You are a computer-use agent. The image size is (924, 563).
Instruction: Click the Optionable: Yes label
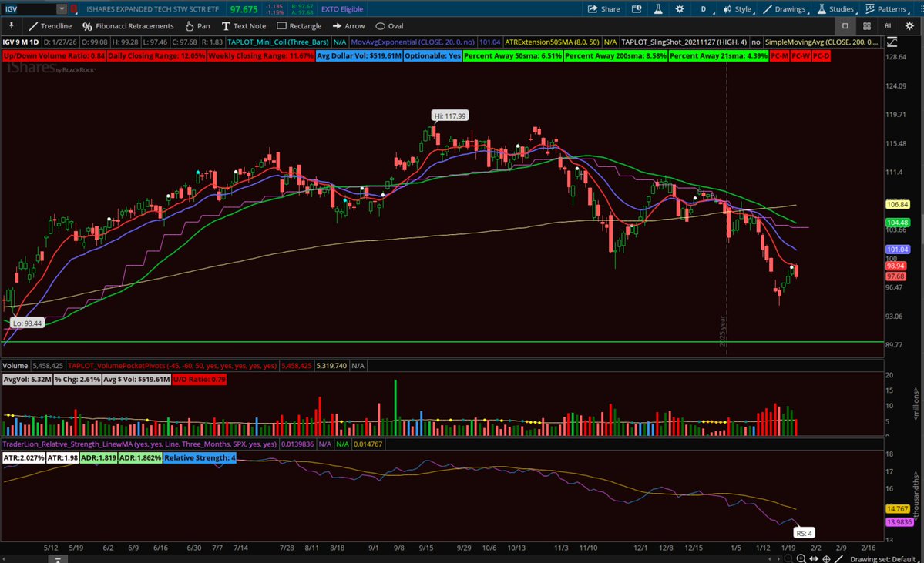click(432, 56)
